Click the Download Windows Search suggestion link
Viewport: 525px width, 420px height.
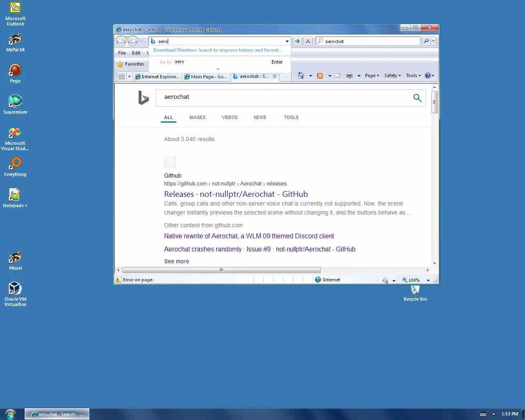(x=217, y=50)
